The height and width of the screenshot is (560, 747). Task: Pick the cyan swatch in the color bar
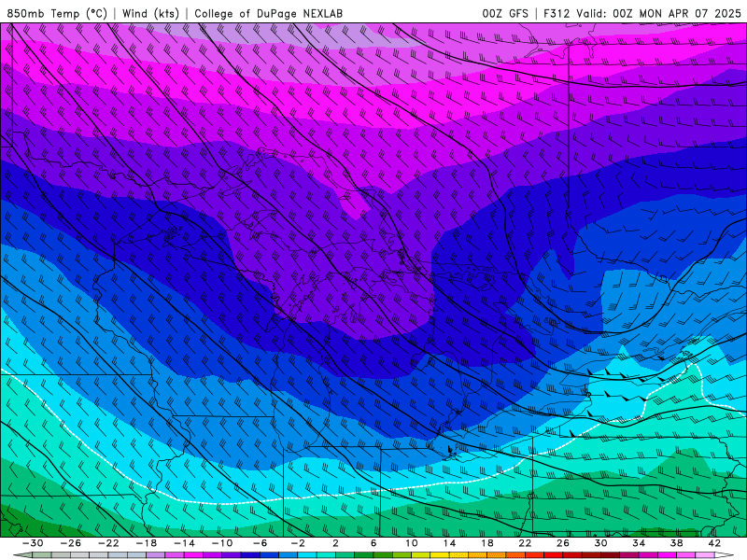307,554
